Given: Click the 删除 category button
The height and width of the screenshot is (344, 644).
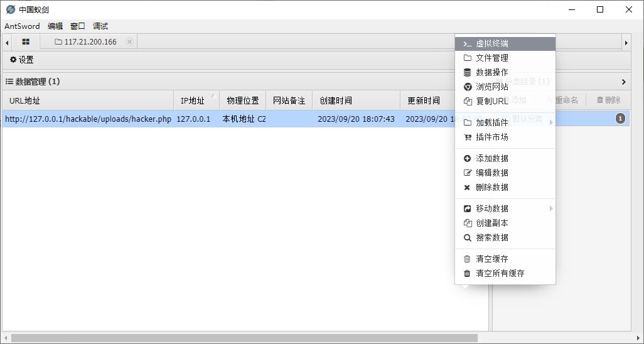Looking at the screenshot, I should pos(608,100).
